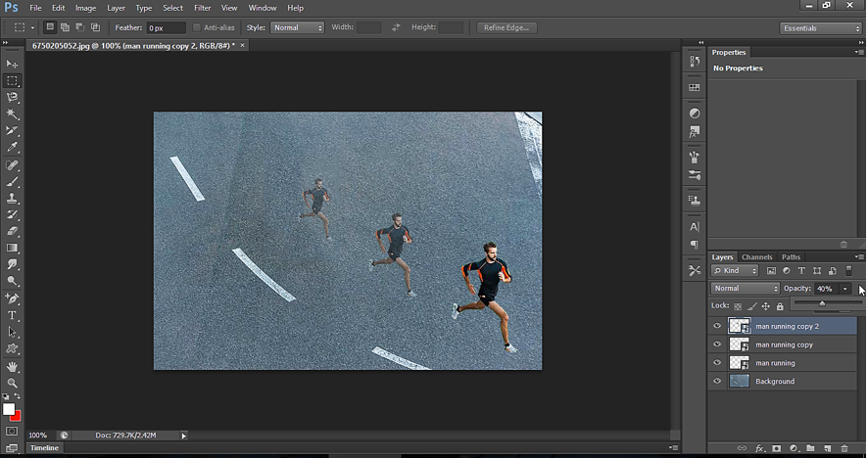Open the Filter menu
Viewport: 868px width, 458px height.
click(202, 8)
